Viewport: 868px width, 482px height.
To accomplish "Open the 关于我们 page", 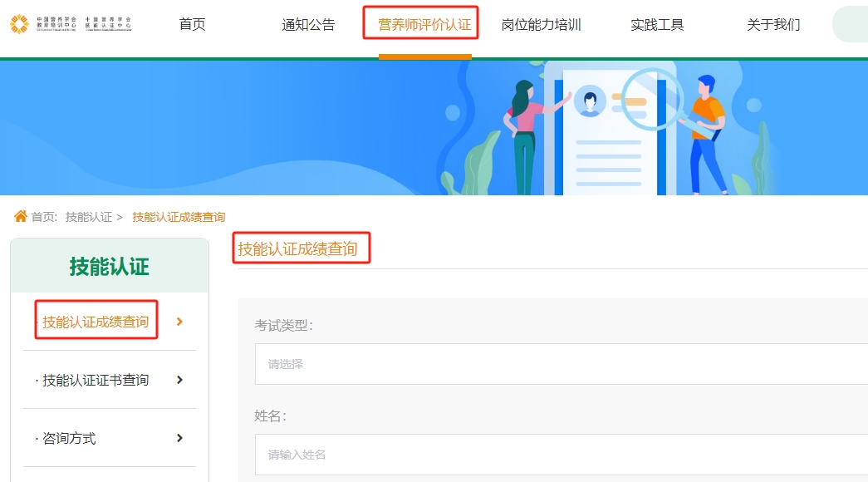I will pyautogui.click(x=771, y=25).
